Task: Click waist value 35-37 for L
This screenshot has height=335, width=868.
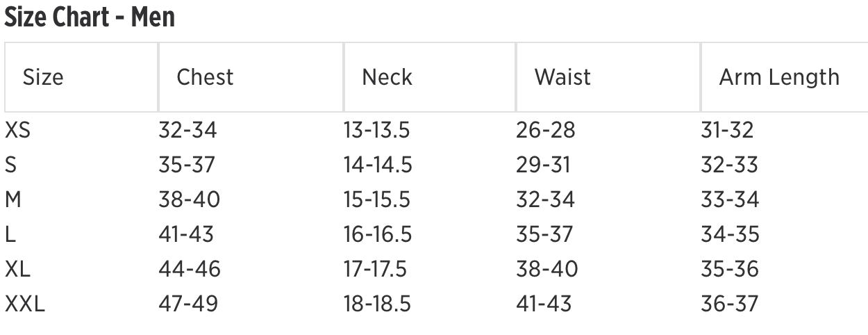Action: 545,234
